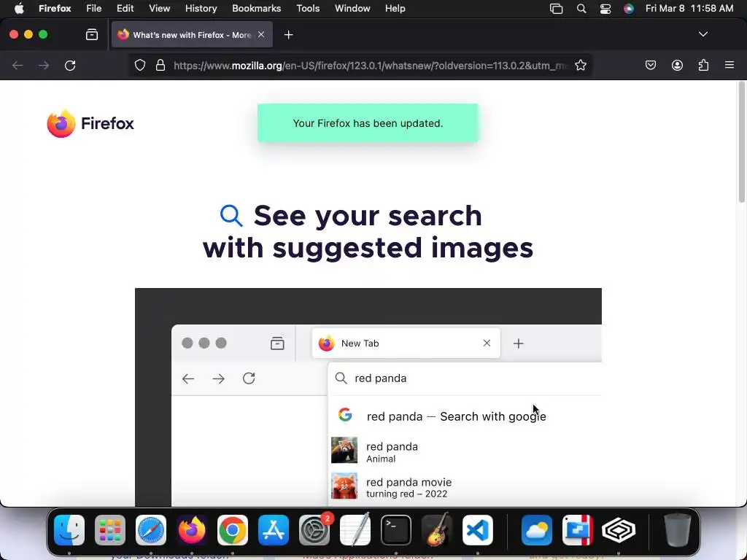Go back one page

[18, 65]
